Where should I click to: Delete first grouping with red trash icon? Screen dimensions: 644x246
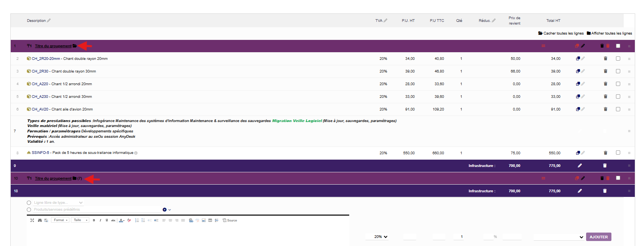pyautogui.click(x=608, y=46)
